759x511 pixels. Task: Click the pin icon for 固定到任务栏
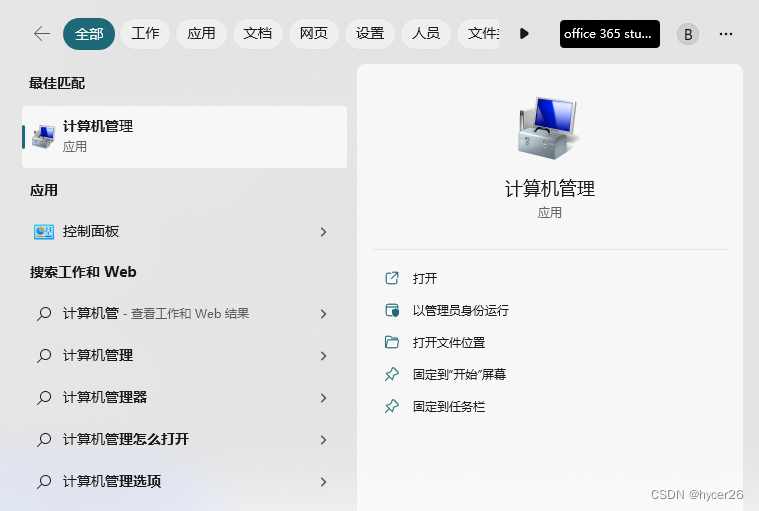[392, 406]
